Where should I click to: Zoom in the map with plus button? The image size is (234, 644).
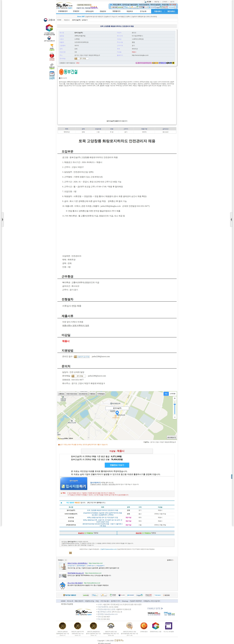175,398
